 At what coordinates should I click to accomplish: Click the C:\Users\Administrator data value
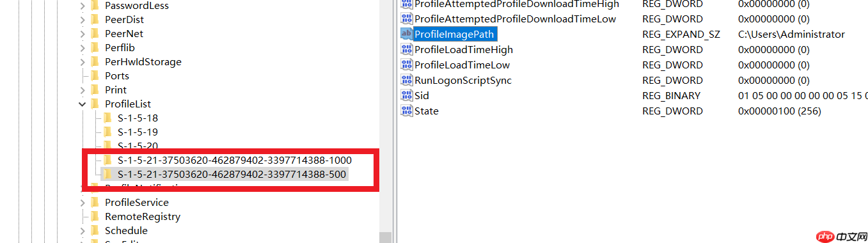click(791, 34)
